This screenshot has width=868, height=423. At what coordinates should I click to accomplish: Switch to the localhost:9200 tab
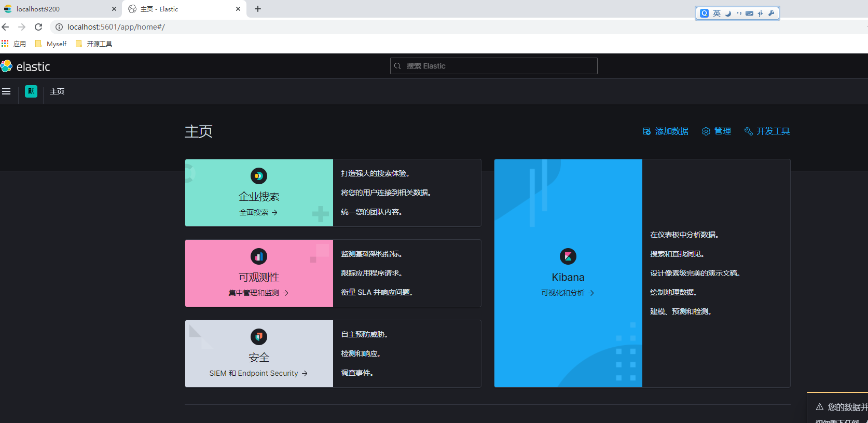pos(61,9)
